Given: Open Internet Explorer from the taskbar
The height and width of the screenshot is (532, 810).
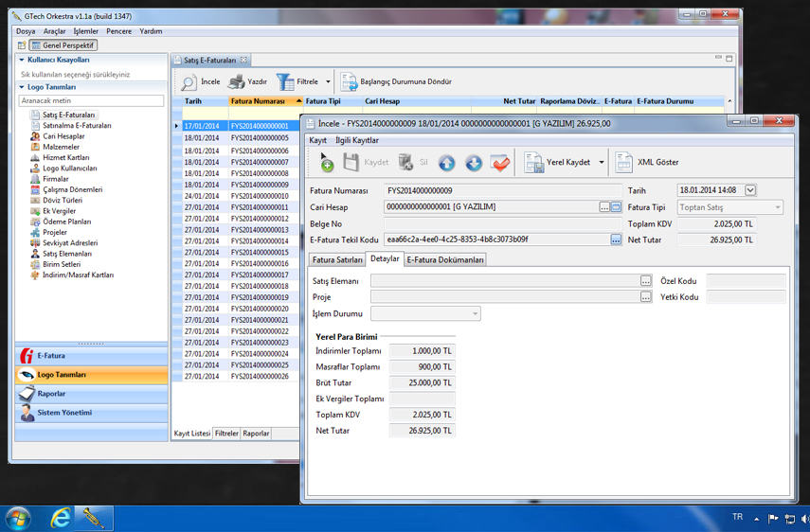Looking at the screenshot, I should coord(61,518).
